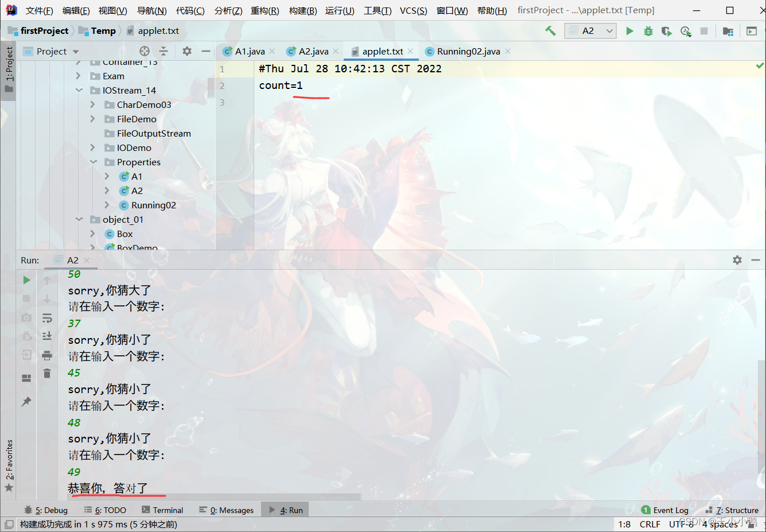Open the 5: Debug tool window

point(46,510)
